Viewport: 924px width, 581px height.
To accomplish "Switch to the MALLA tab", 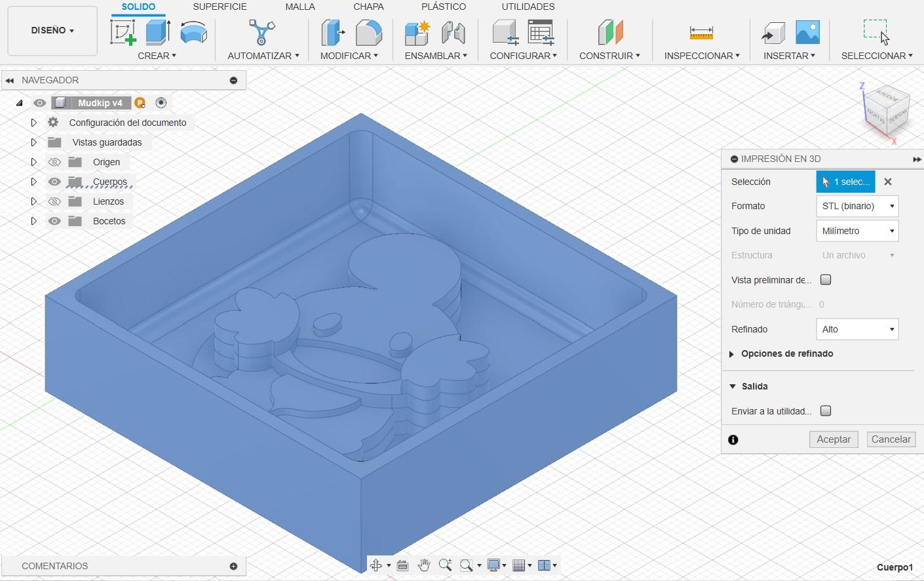I will click(300, 7).
